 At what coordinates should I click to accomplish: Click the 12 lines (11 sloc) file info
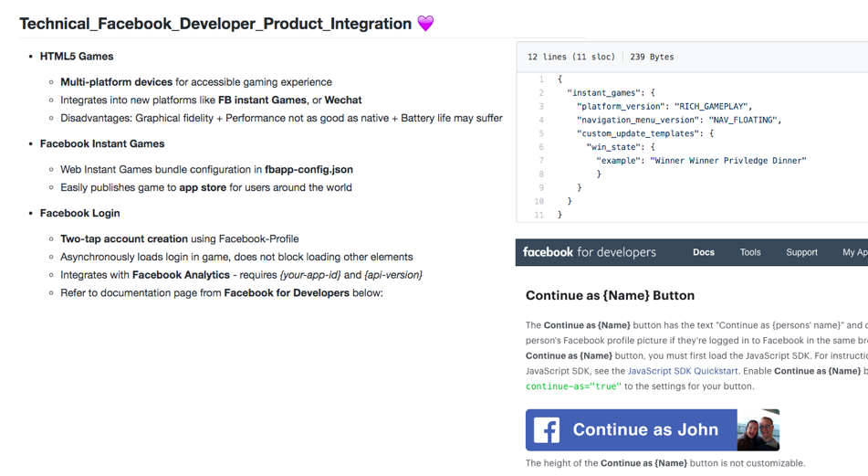[571, 57]
